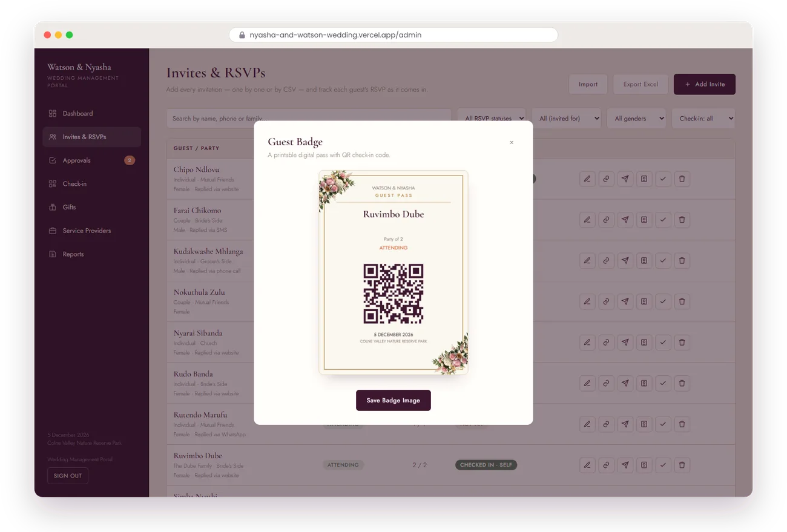787x532 pixels.
Task: Delete Rudo Banda's invite
Action: pyautogui.click(x=682, y=383)
